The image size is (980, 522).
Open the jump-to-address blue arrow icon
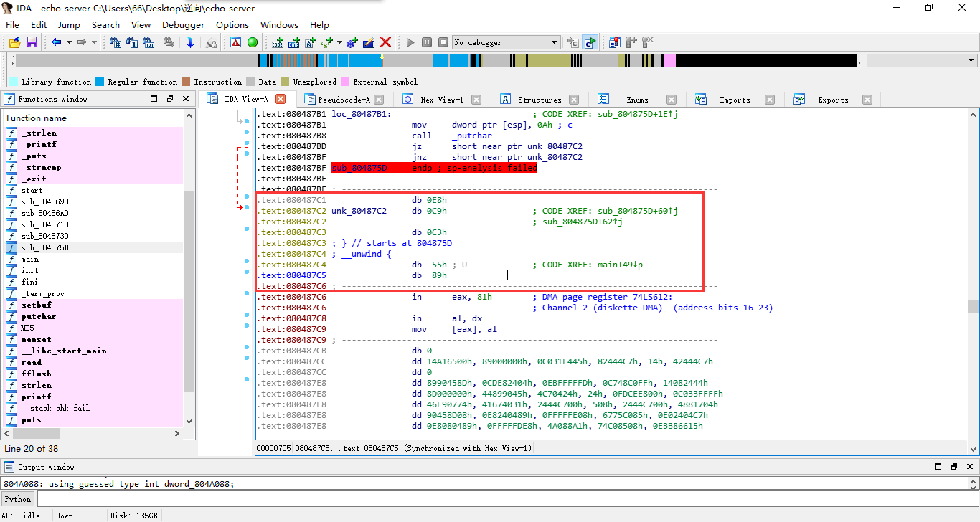191,42
